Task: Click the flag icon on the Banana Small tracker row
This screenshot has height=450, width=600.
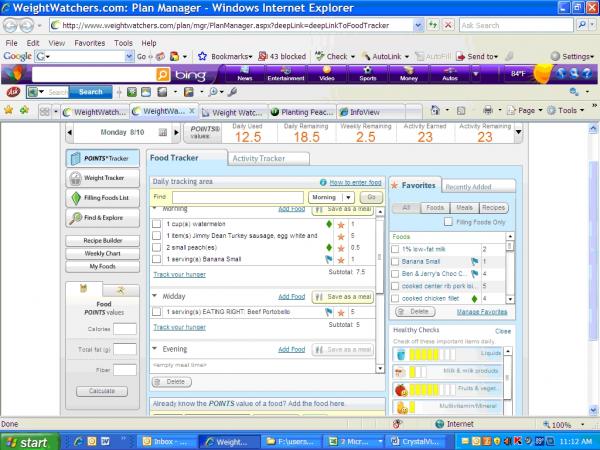Action: (329, 259)
